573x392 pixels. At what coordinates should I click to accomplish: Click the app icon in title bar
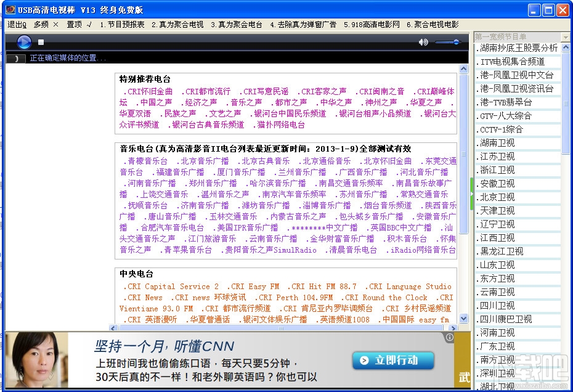[10, 9]
